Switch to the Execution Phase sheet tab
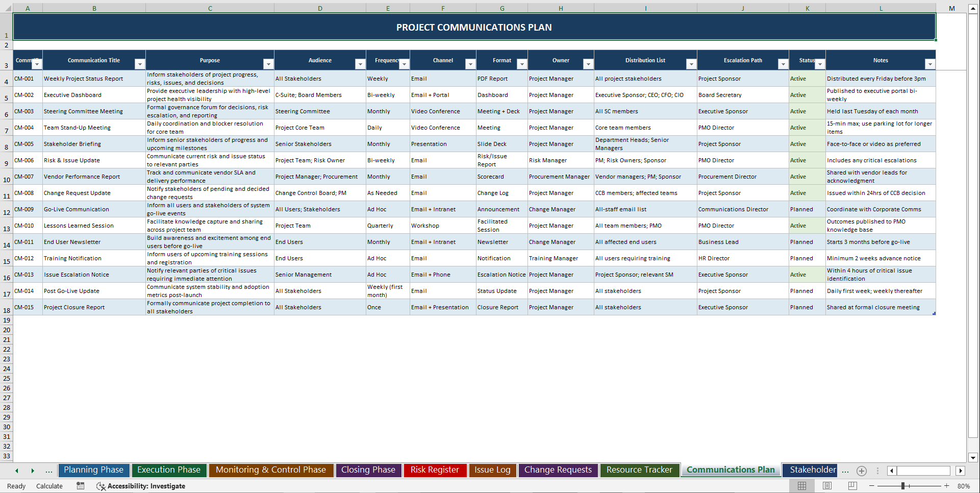This screenshot has height=493, width=980. (x=169, y=470)
